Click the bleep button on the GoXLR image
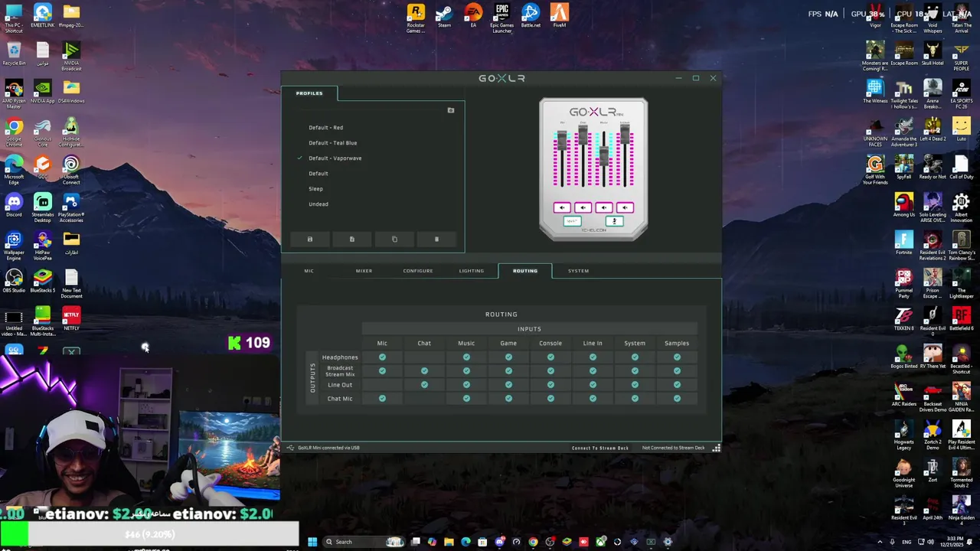The height and width of the screenshot is (551, 980). [572, 221]
